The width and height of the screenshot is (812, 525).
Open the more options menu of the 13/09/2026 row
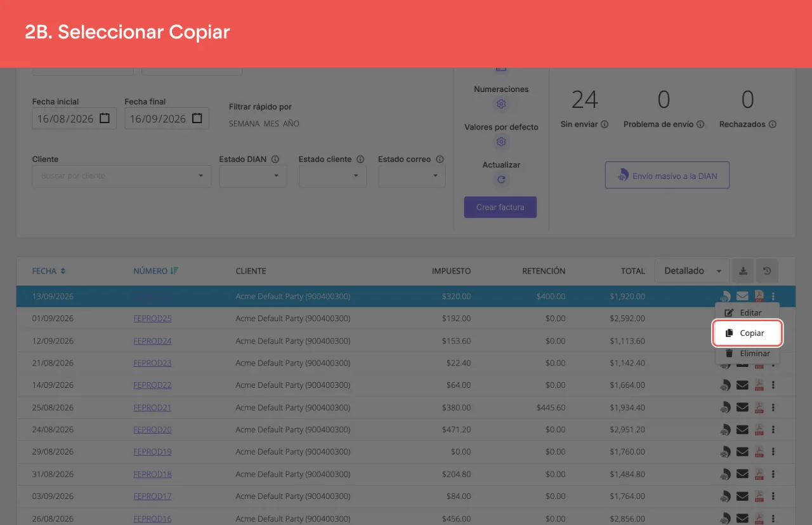(773, 296)
